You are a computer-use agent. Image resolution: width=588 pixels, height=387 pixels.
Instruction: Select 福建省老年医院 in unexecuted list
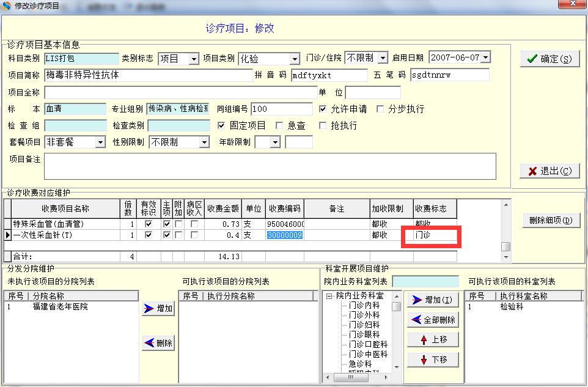click(60, 307)
